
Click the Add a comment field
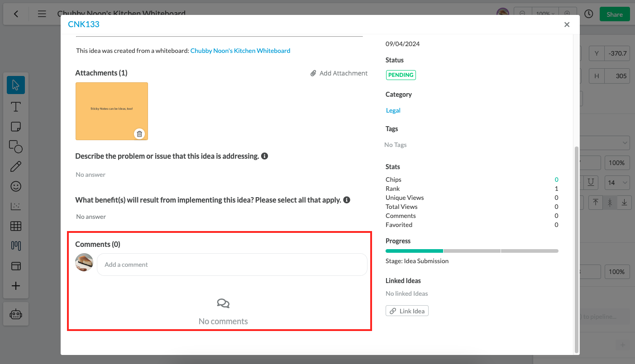(x=232, y=265)
